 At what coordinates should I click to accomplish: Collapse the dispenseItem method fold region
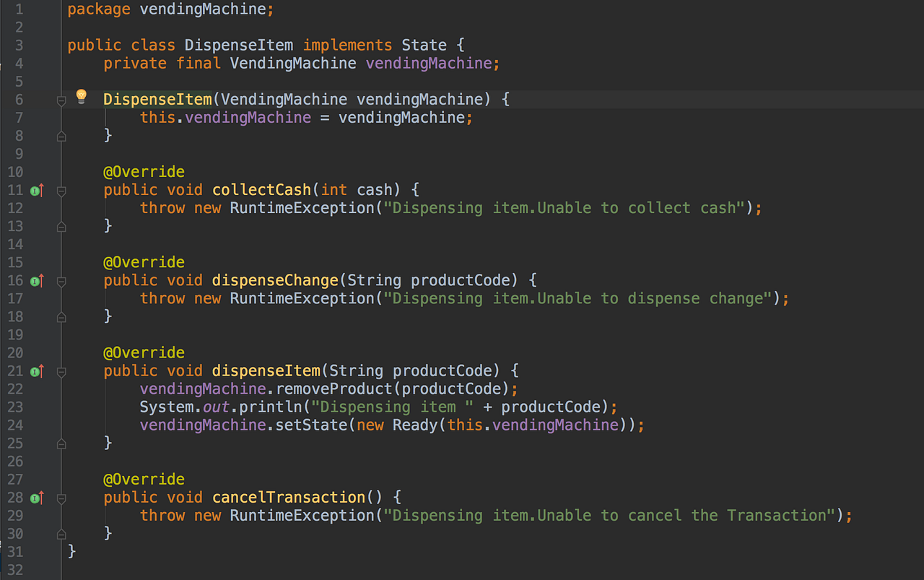coord(61,371)
